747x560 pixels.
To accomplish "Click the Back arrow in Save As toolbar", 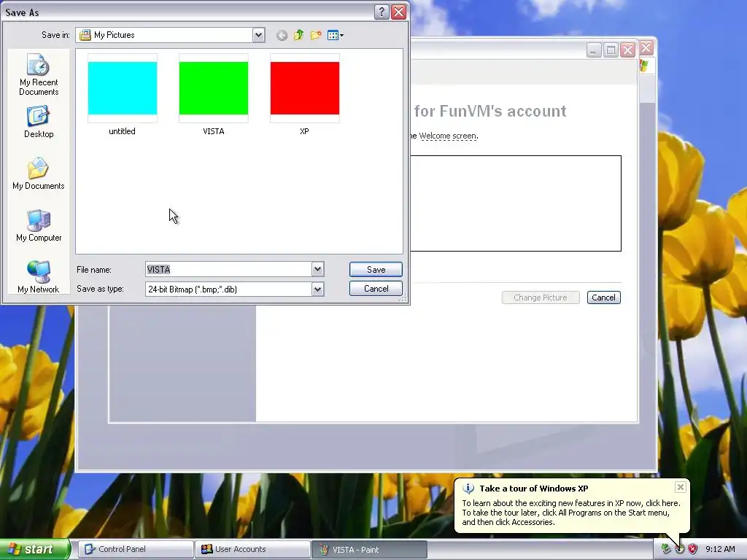I will click(x=282, y=35).
